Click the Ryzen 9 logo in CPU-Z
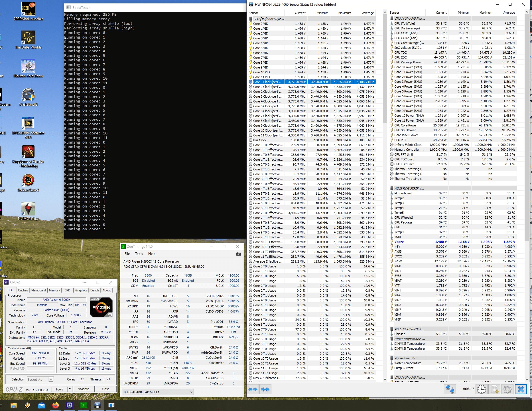The height and width of the screenshot is (411, 532). (101, 307)
